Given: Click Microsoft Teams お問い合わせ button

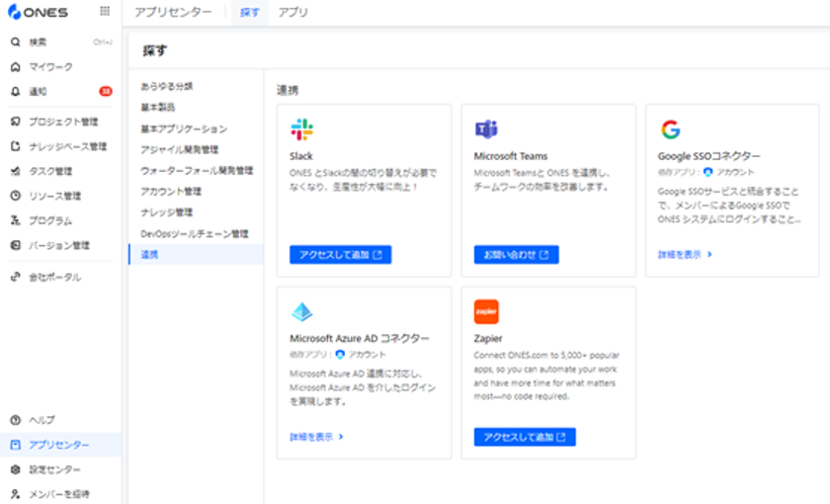Looking at the screenshot, I should (516, 255).
